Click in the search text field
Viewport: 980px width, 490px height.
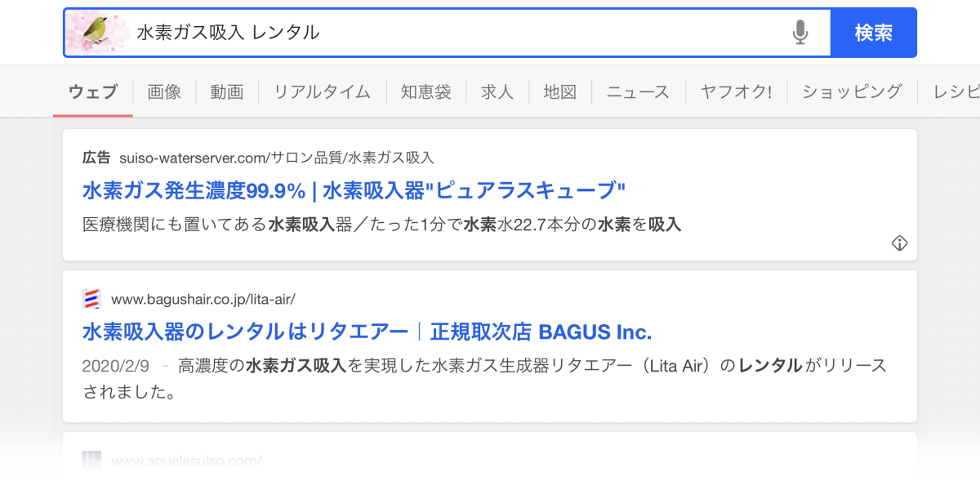click(457, 33)
